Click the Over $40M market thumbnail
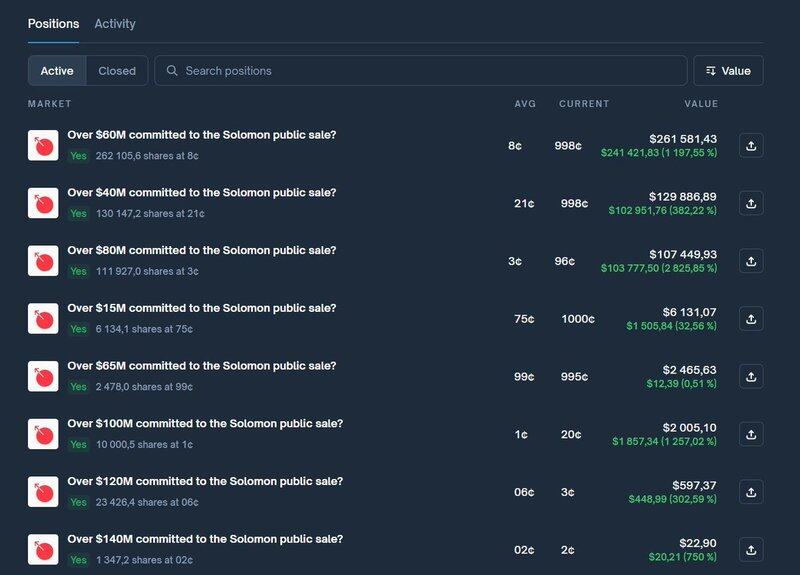The height and width of the screenshot is (575, 800). tap(43, 203)
